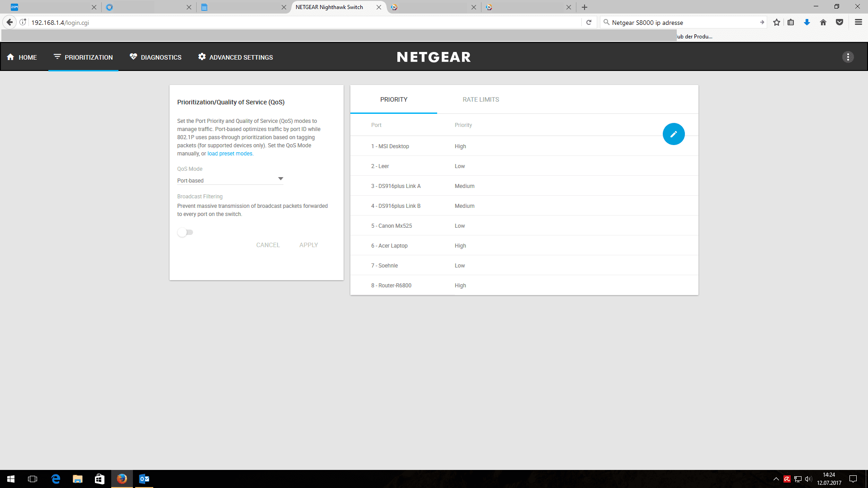Click the Pocket shield icon
Viewport: 868px width, 488px height.
pos(840,22)
